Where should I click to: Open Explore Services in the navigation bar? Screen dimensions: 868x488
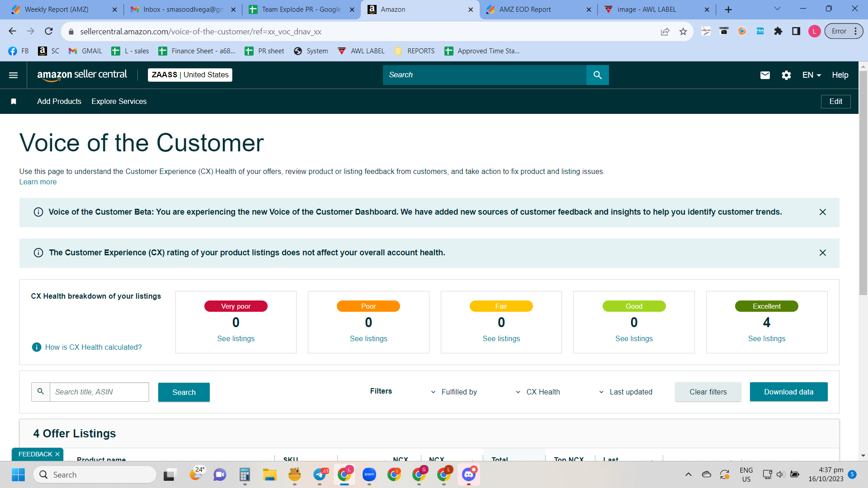tap(119, 102)
